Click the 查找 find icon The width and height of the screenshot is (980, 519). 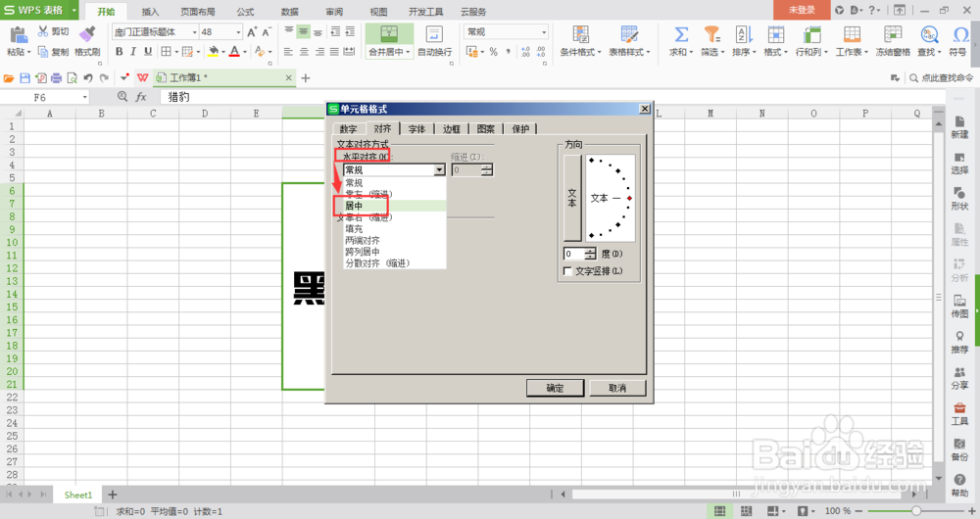[929, 35]
